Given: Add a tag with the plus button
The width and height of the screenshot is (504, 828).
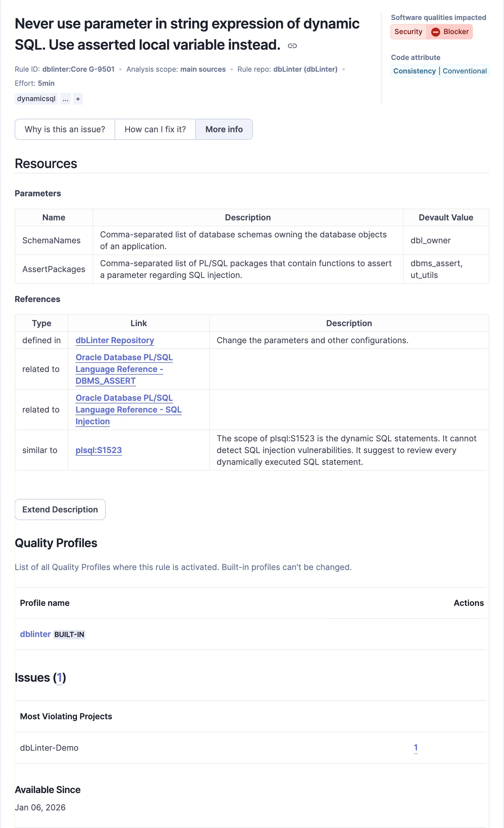Looking at the screenshot, I should click(x=78, y=99).
